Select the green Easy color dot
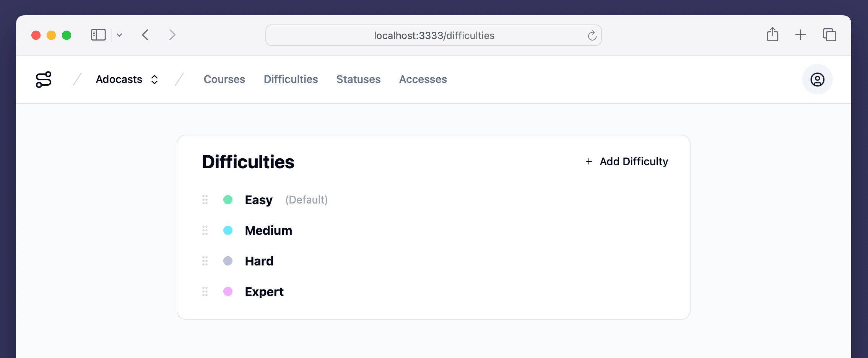This screenshot has width=868, height=358. [x=228, y=200]
